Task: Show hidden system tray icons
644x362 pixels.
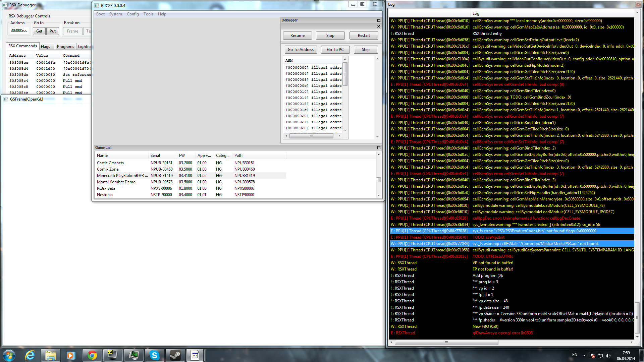Action: (584, 356)
